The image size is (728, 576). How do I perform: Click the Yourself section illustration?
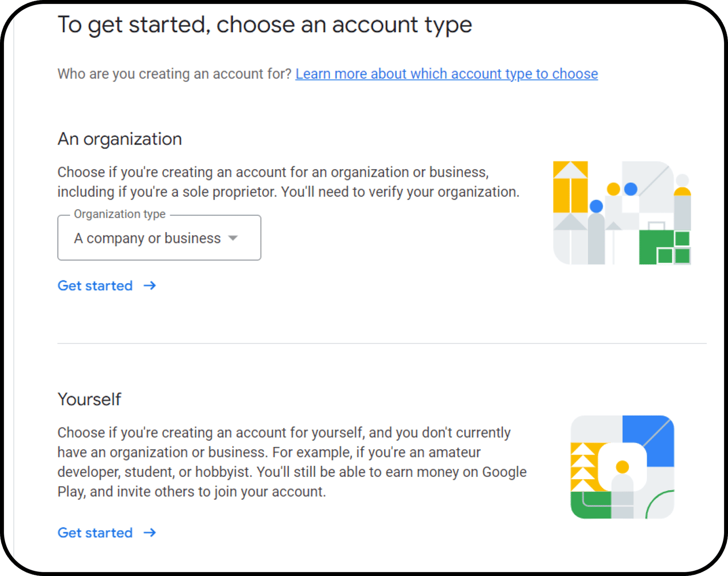pyautogui.click(x=622, y=466)
